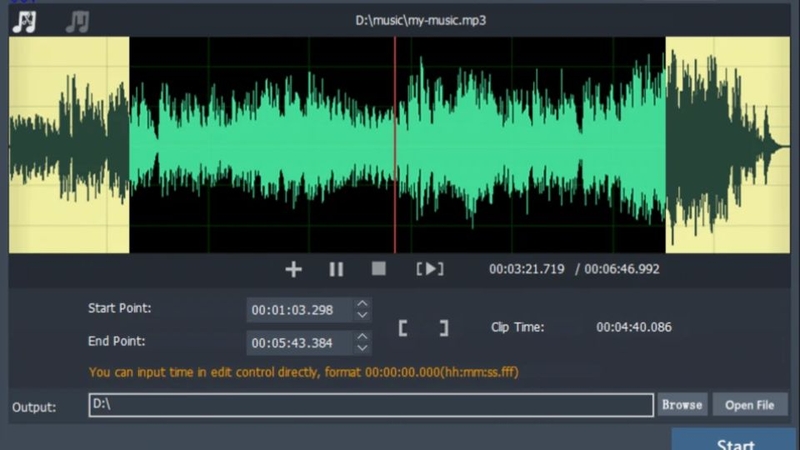Increase End Point time value
The image size is (800, 450).
pyautogui.click(x=362, y=337)
